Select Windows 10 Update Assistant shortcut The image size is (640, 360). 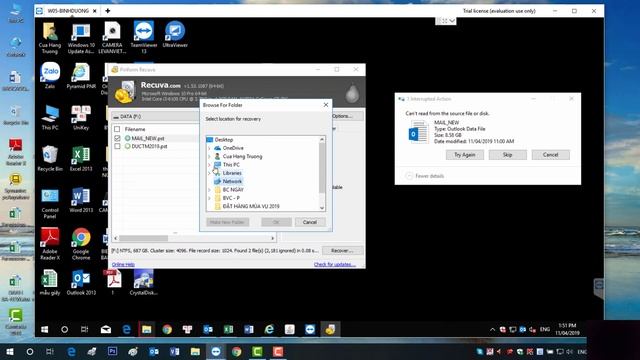point(81,38)
